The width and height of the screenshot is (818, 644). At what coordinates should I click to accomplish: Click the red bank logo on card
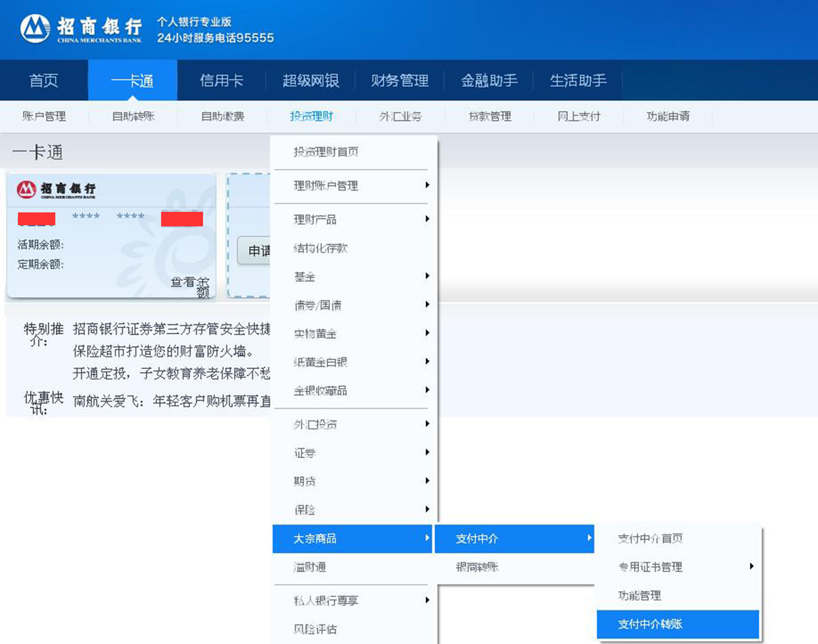[x=27, y=189]
